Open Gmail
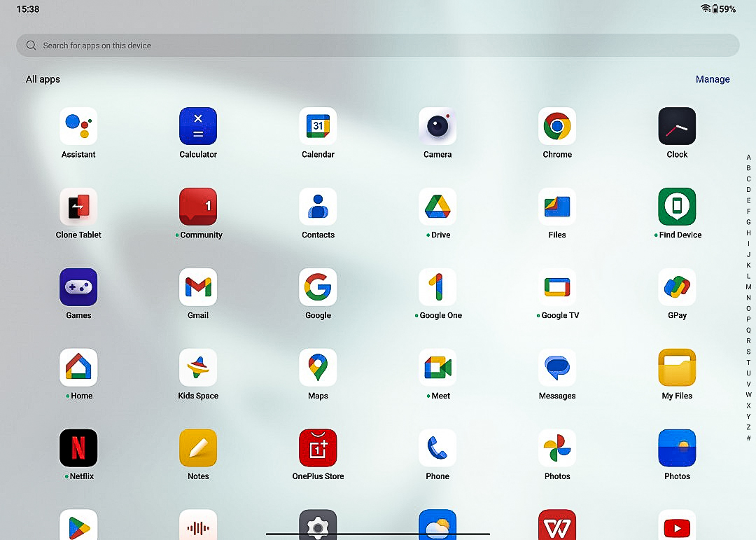The height and width of the screenshot is (540, 756). pos(198,287)
